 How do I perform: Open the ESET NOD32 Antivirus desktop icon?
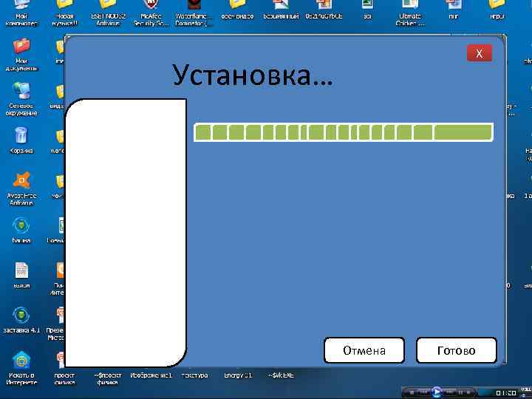tap(108, 13)
